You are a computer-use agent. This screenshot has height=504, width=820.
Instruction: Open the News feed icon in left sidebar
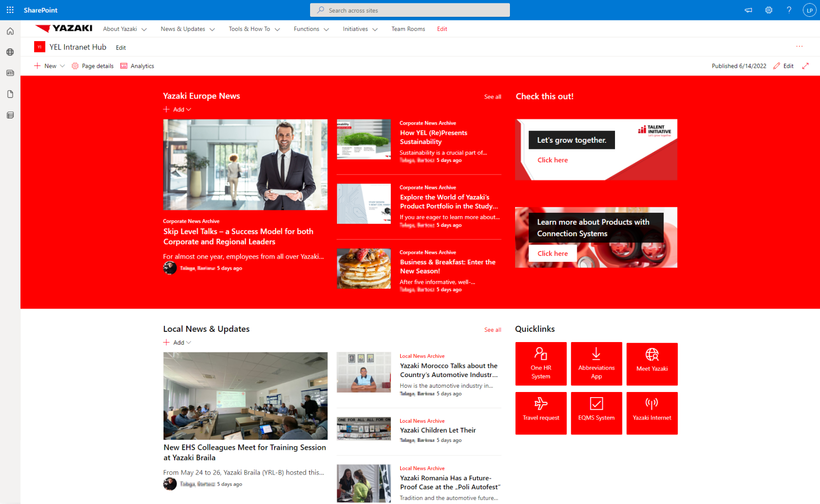click(10, 73)
